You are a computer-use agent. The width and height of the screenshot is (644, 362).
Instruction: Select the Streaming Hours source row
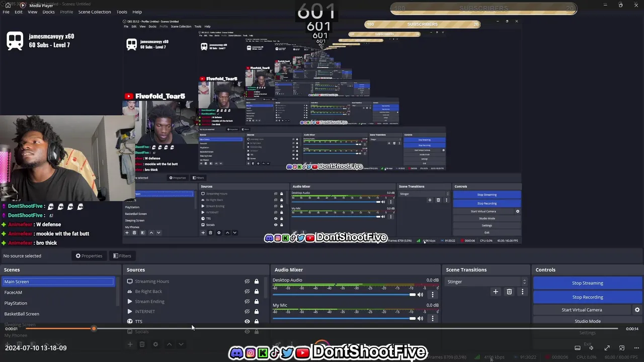point(194,281)
